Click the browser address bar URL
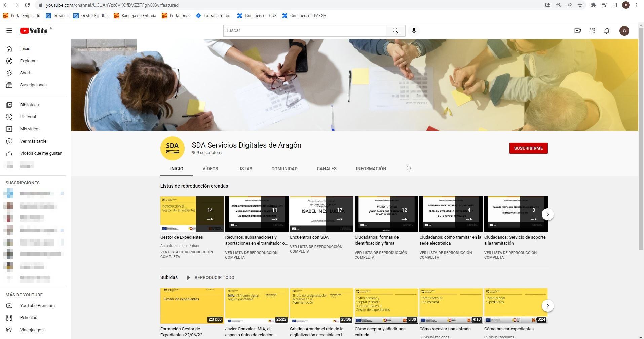Viewport: 644px width, 339px height. [112, 5]
